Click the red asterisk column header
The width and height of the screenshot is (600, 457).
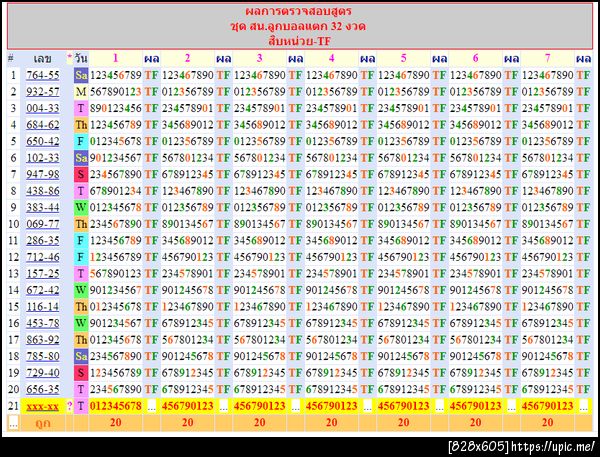(69, 57)
